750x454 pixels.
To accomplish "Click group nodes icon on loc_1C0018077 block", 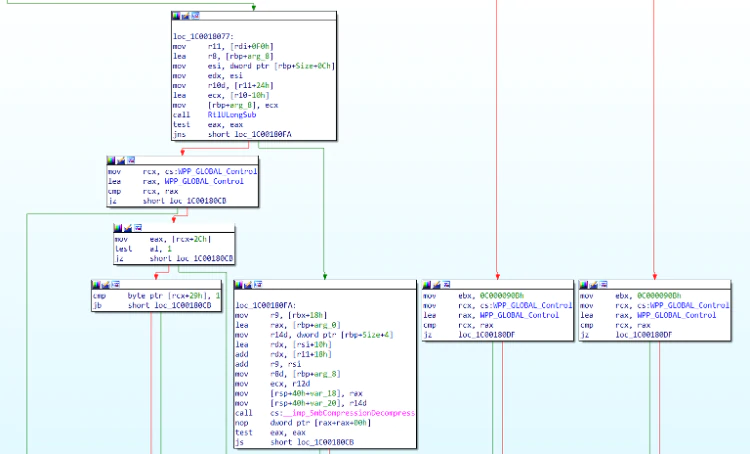I will click(x=195, y=16).
